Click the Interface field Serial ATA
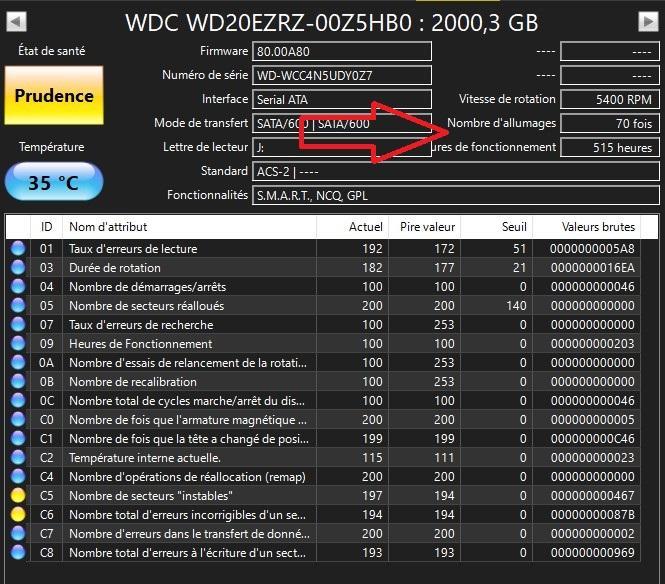The width and height of the screenshot is (665, 584). pos(342,100)
